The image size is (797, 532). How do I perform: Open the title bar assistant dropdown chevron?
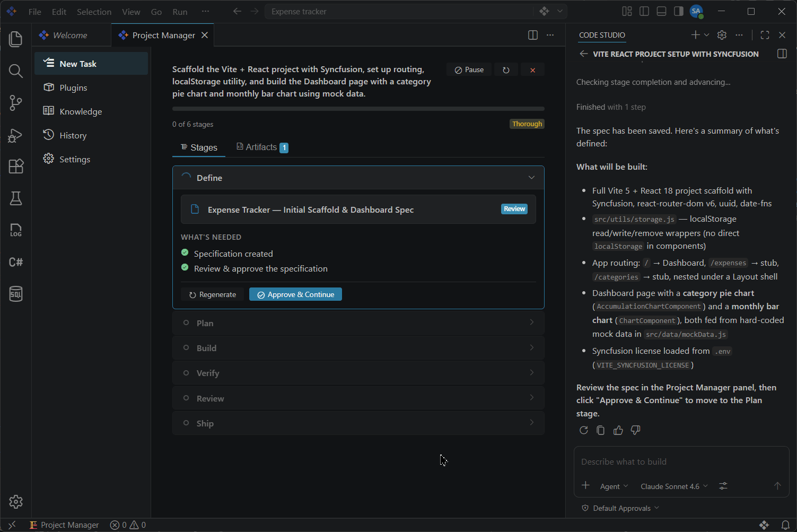tap(559, 11)
